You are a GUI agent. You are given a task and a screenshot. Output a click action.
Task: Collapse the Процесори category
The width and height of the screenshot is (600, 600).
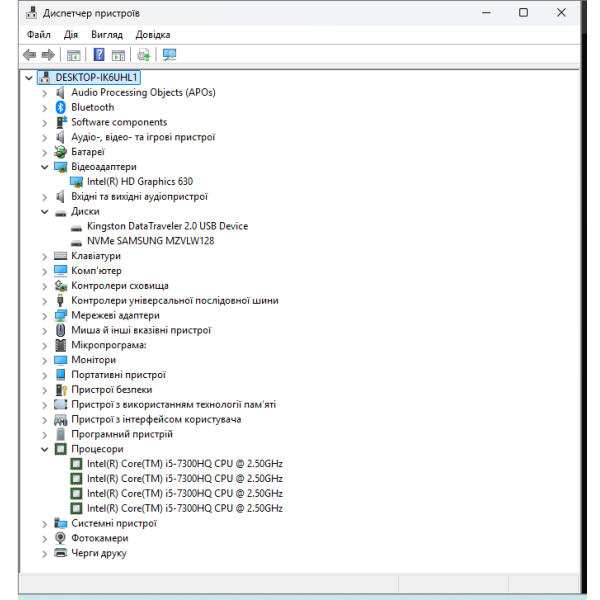(44, 449)
